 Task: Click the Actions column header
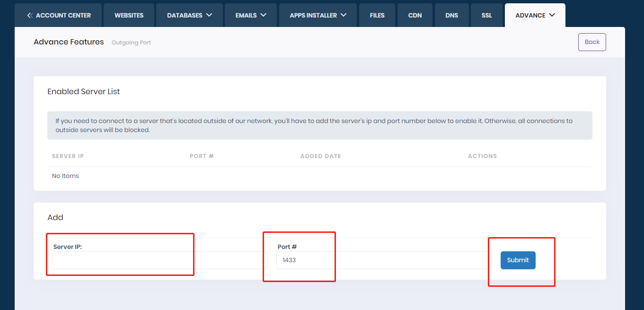482,156
